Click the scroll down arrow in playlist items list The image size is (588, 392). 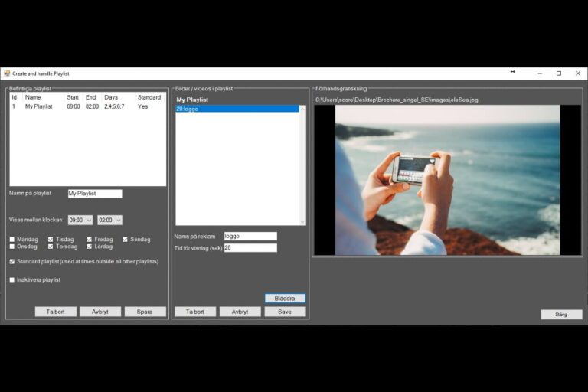(302, 221)
